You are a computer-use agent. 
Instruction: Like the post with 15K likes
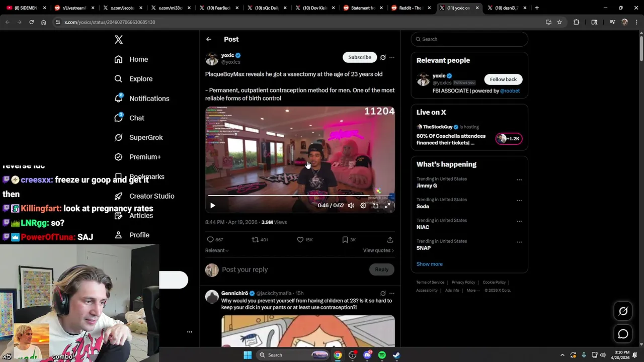pos(305,240)
